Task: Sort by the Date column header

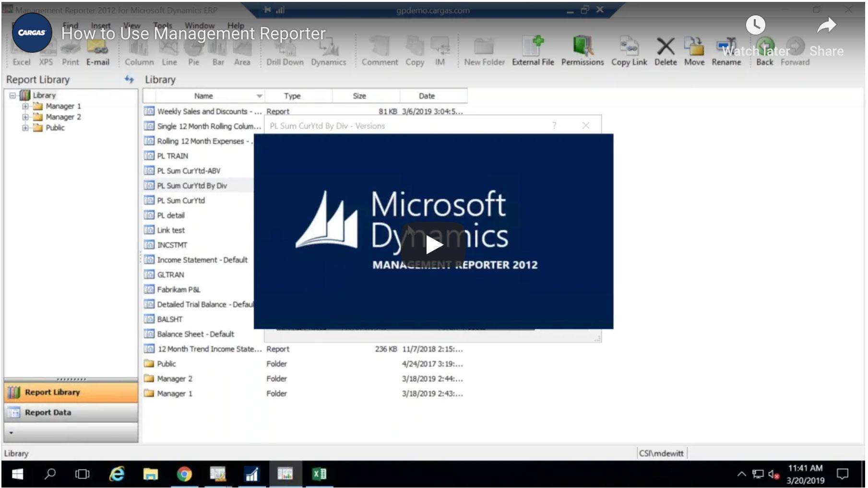Action: click(433, 96)
